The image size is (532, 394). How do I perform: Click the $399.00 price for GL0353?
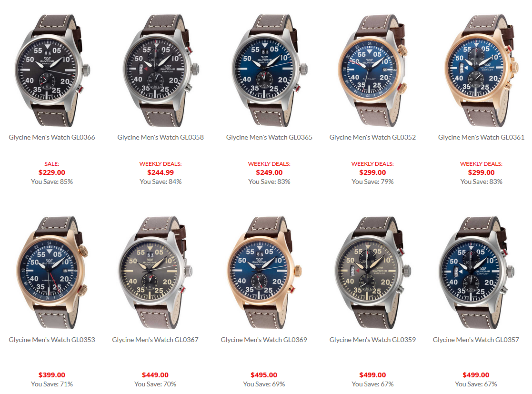click(52, 374)
